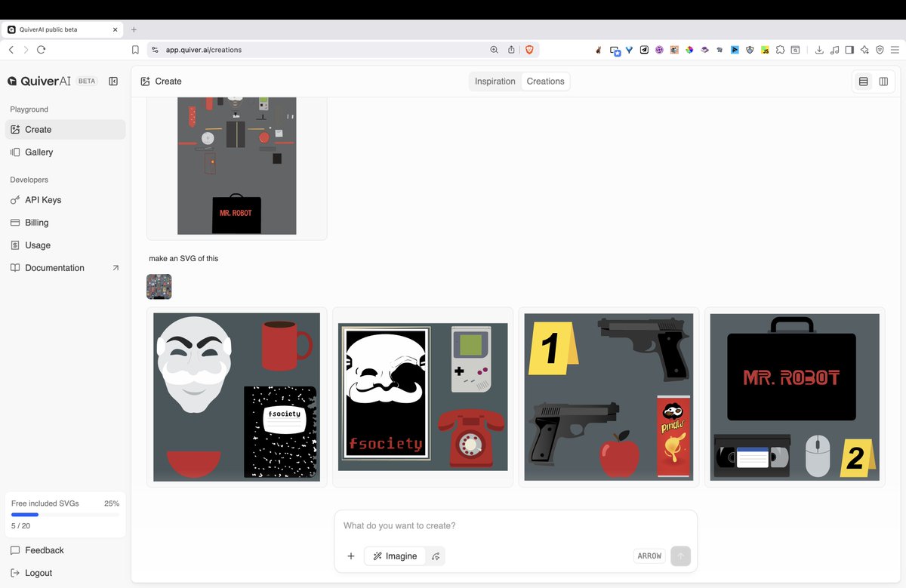Image resolution: width=906 pixels, height=588 pixels.
Task: Click the yellow JS extension icon
Action: [x=765, y=50]
